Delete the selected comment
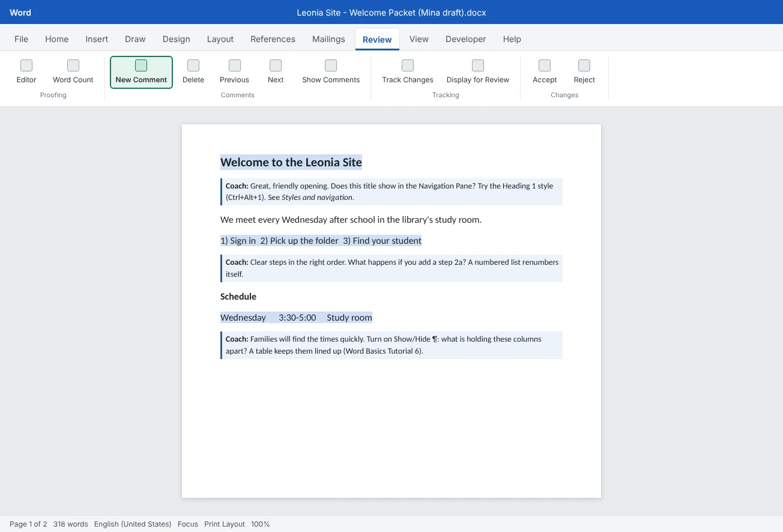783x532 pixels. pos(193,72)
